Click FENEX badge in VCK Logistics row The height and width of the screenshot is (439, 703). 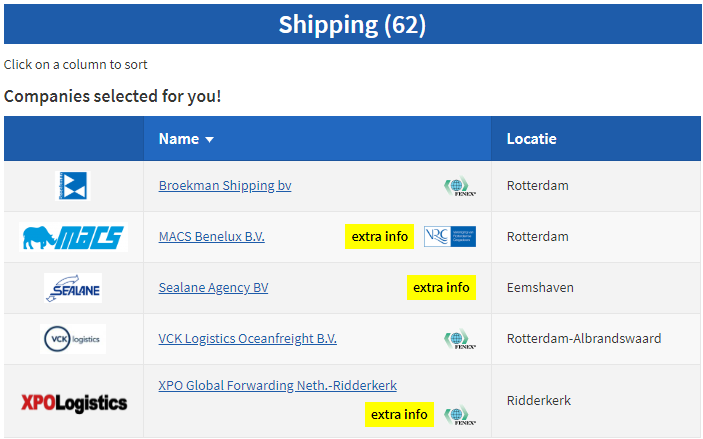click(x=460, y=339)
